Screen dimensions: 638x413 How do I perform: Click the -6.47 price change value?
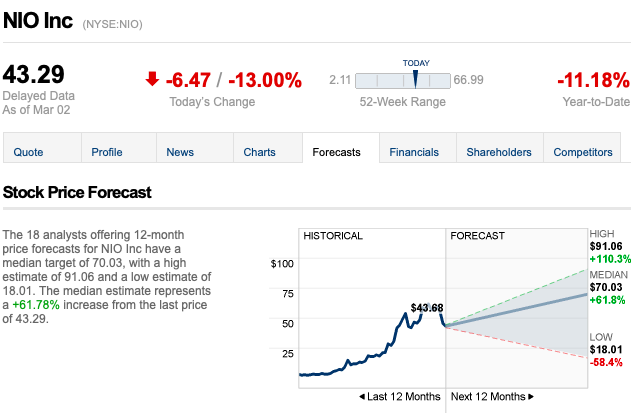[188, 80]
